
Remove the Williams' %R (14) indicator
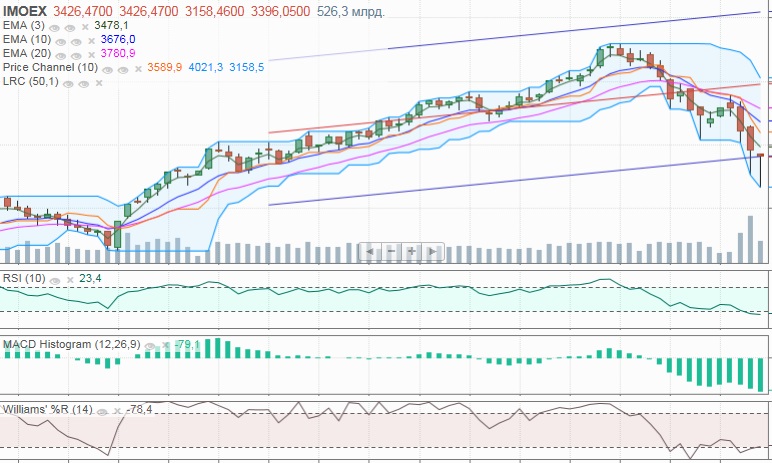[x=117, y=411]
